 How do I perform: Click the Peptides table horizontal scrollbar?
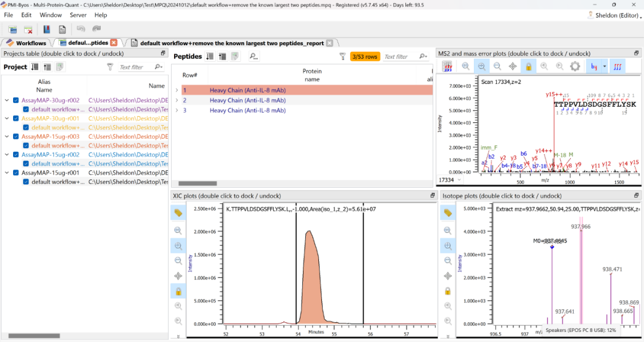click(x=197, y=184)
